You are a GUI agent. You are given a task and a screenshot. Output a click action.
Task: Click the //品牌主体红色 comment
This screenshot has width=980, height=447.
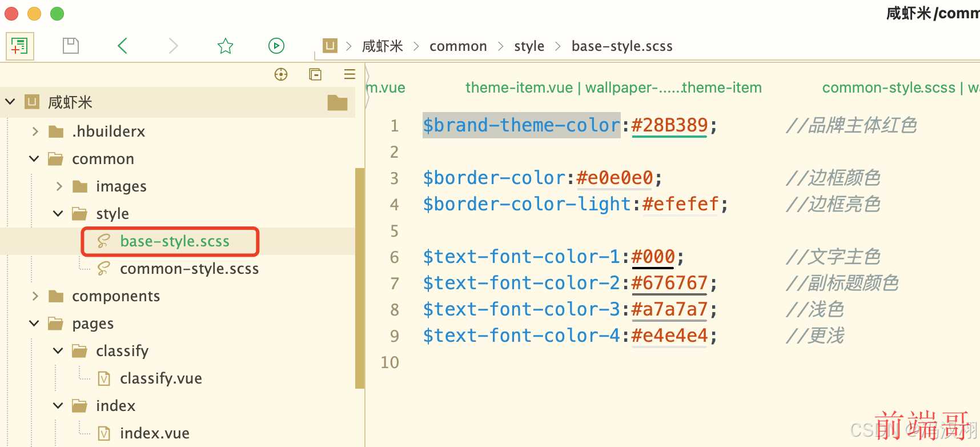pyautogui.click(x=851, y=125)
